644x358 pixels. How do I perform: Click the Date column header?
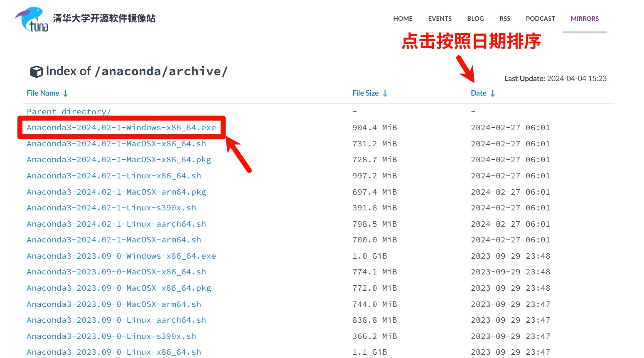[479, 93]
